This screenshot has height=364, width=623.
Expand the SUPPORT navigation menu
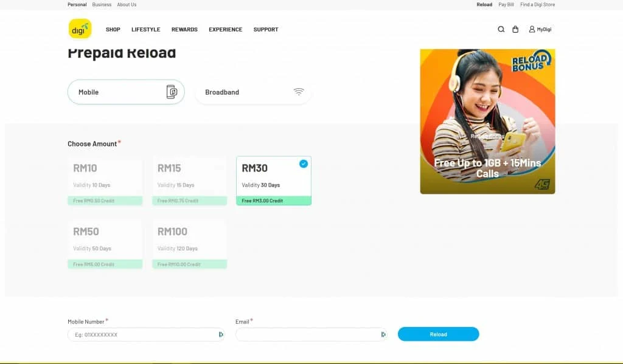(x=266, y=29)
